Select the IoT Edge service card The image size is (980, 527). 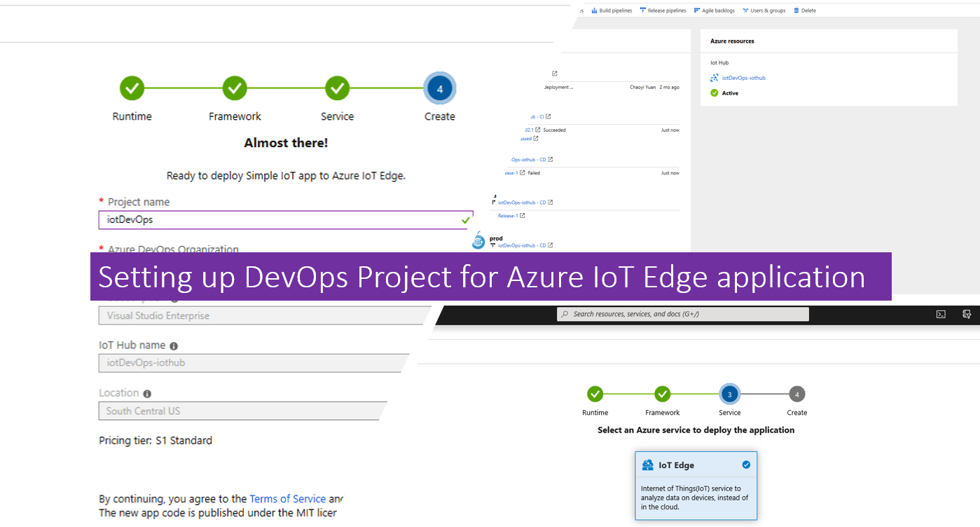[696, 485]
